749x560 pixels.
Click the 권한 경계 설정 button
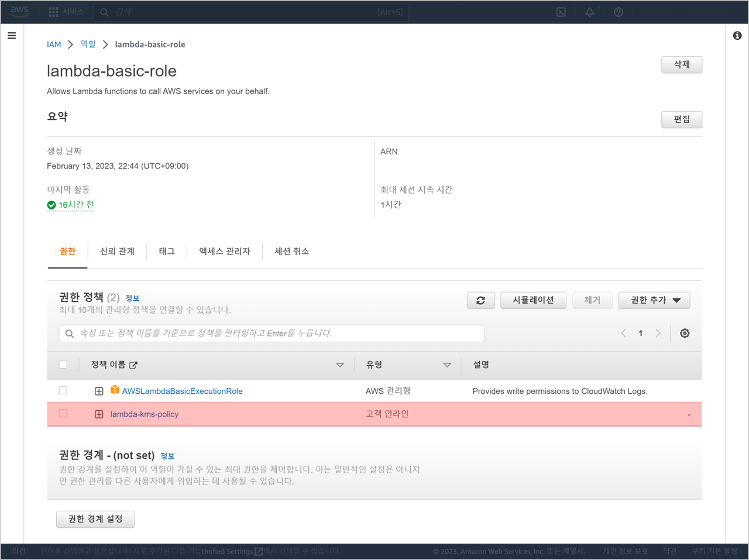[95, 519]
